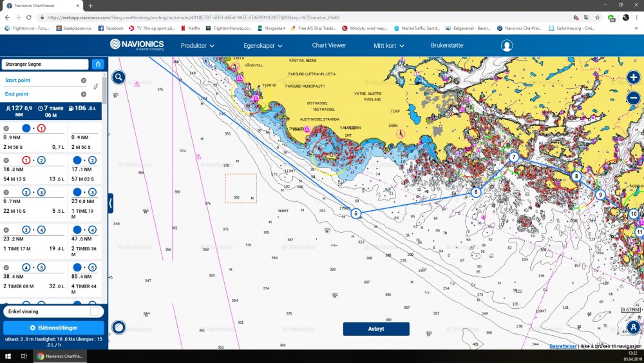
Task: Click the map search magnifier icon
Action: (x=118, y=77)
